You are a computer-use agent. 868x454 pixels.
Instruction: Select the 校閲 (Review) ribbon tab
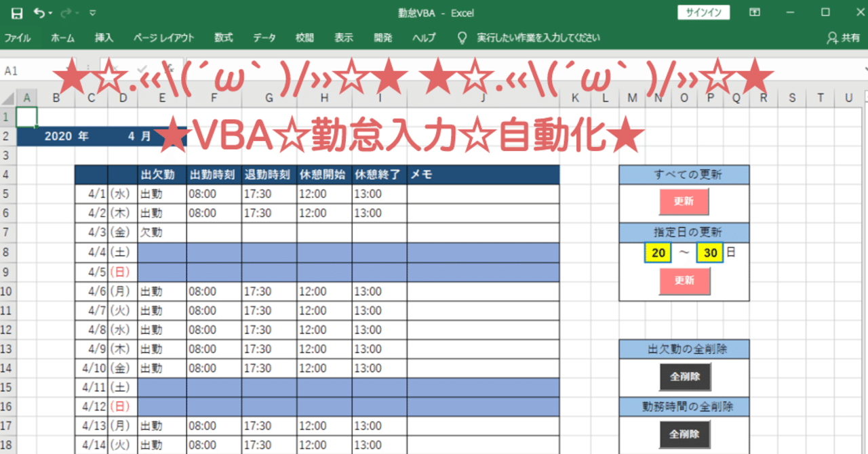coord(304,38)
